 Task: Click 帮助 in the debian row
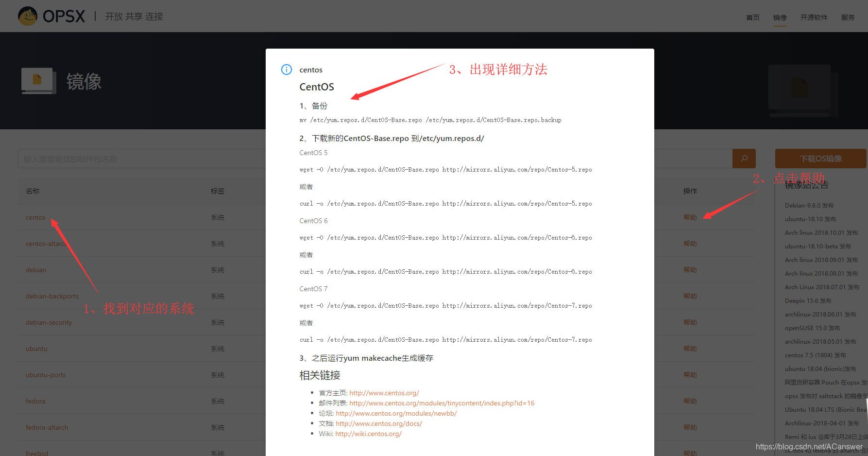pyautogui.click(x=690, y=270)
